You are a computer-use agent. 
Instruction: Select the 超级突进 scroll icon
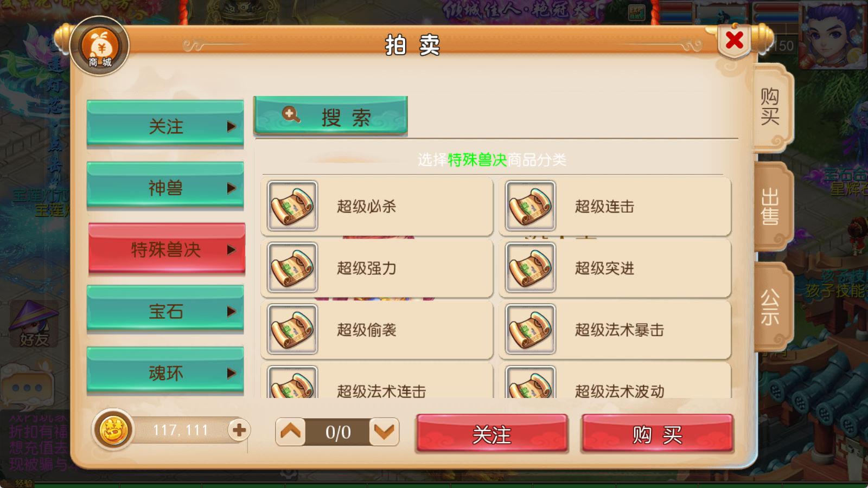click(531, 268)
